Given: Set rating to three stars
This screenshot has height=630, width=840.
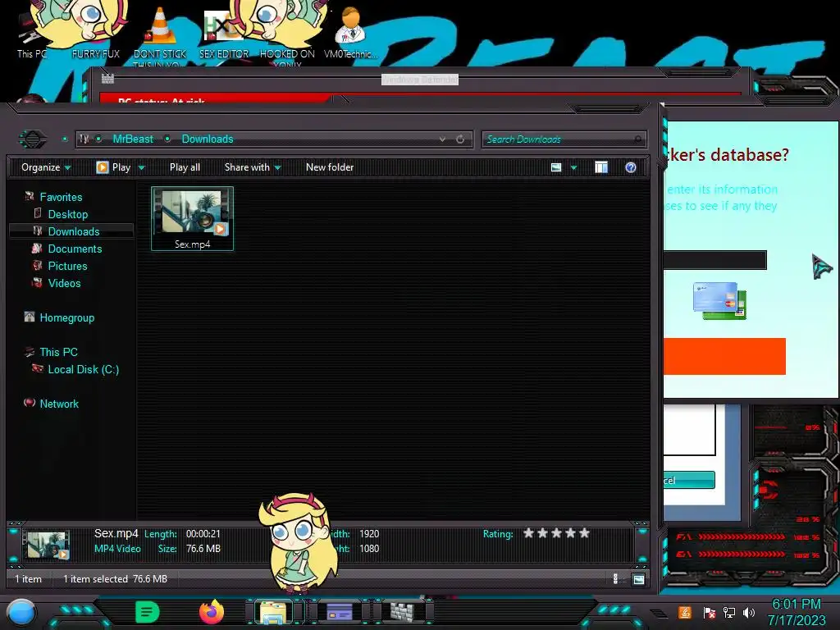Looking at the screenshot, I should click(x=557, y=533).
